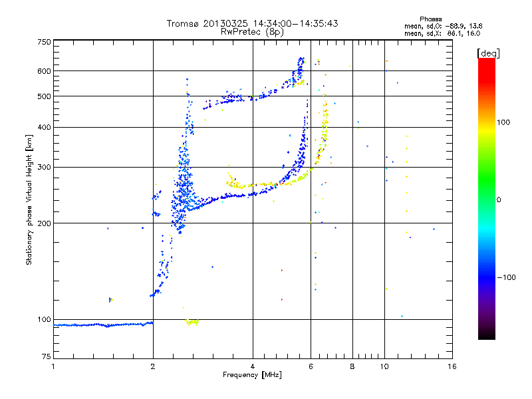
Task: Select the 'RwPretec (8p)' subtitle text
Action: coord(252,32)
